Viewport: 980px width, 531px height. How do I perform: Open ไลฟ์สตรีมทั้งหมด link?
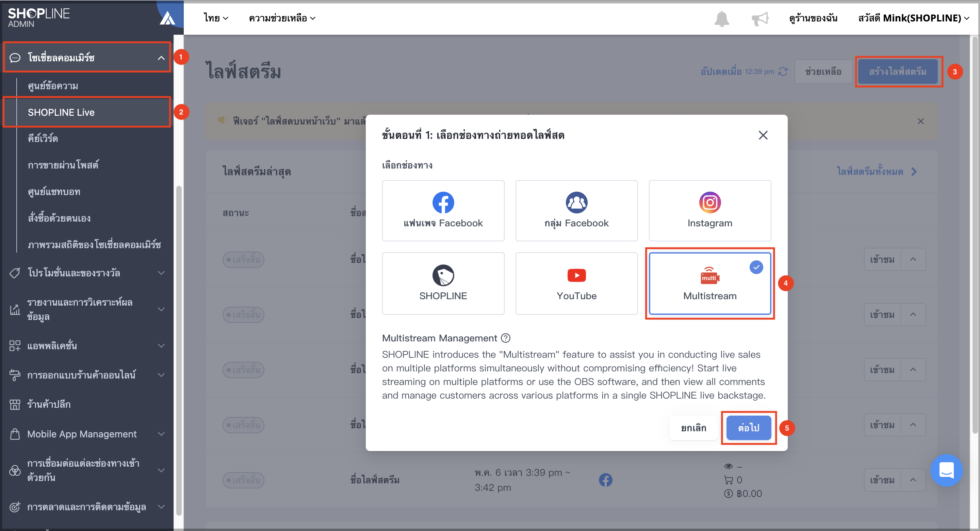877,171
